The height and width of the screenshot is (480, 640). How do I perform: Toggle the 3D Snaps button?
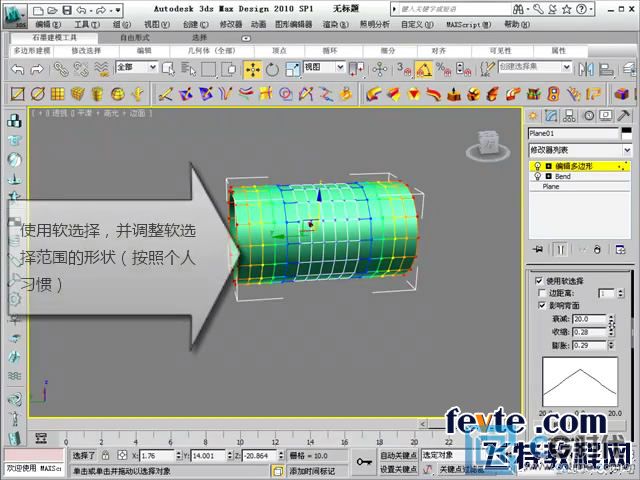[x=404, y=69]
